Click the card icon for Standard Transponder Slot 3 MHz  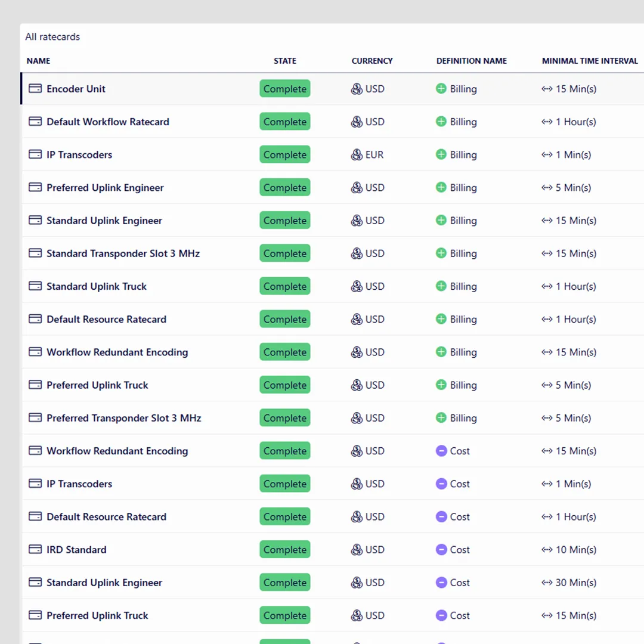pos(35,253)
